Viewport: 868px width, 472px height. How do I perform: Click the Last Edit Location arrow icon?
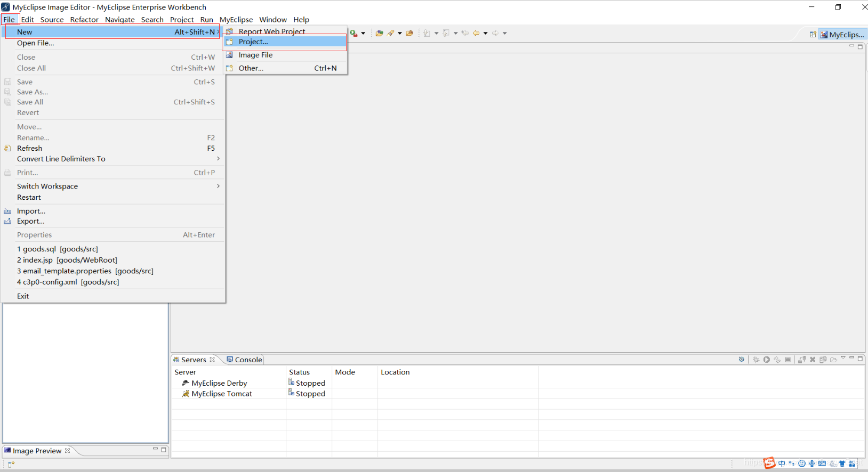click(x=465, y=33)
